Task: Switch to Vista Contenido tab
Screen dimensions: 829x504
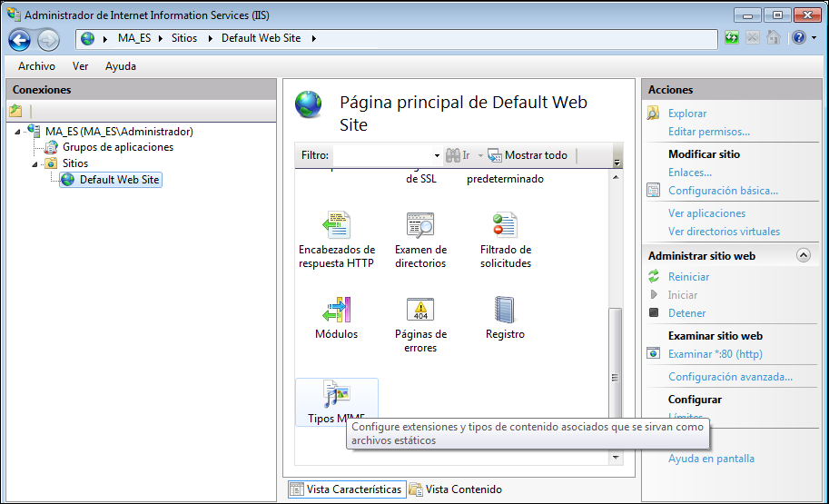Action: click(x=455, y=489)
